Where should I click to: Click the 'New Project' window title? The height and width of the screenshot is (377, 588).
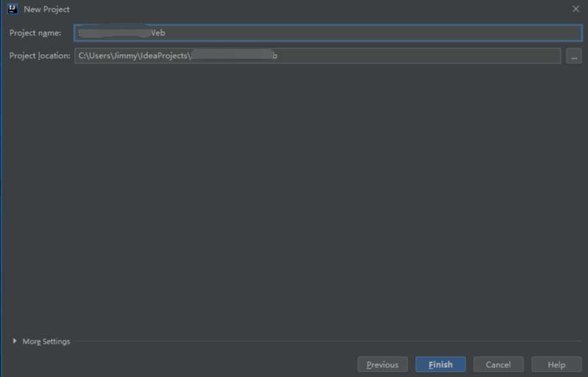pos(46,9)
